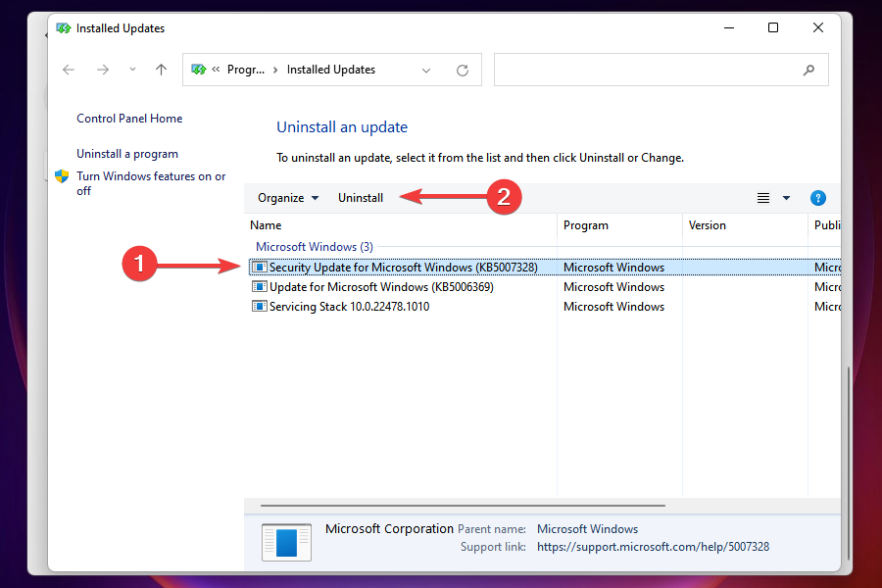Click the up-one-level arrow
882x588 pixels.
[161, 70]
